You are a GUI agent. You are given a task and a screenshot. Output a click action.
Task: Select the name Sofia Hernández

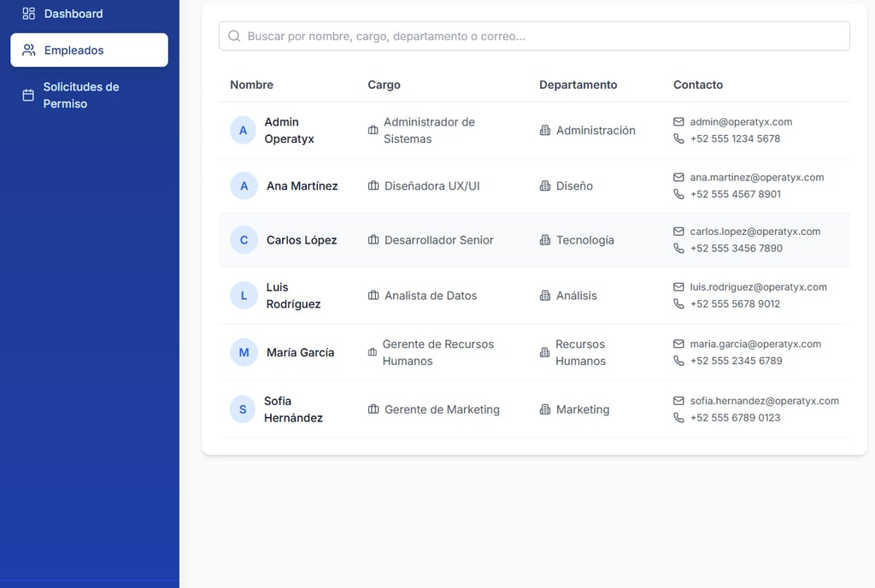click(x=293, y=409)
